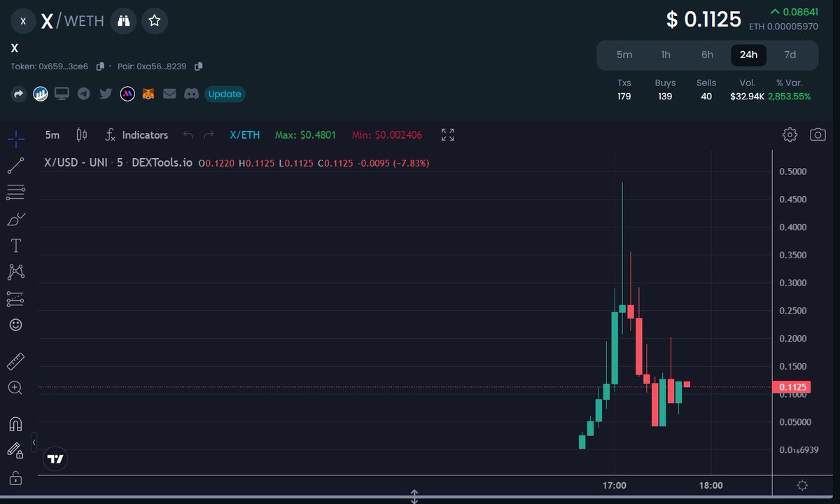Pick the XABCD pattern tool

(x=15, y=272)
